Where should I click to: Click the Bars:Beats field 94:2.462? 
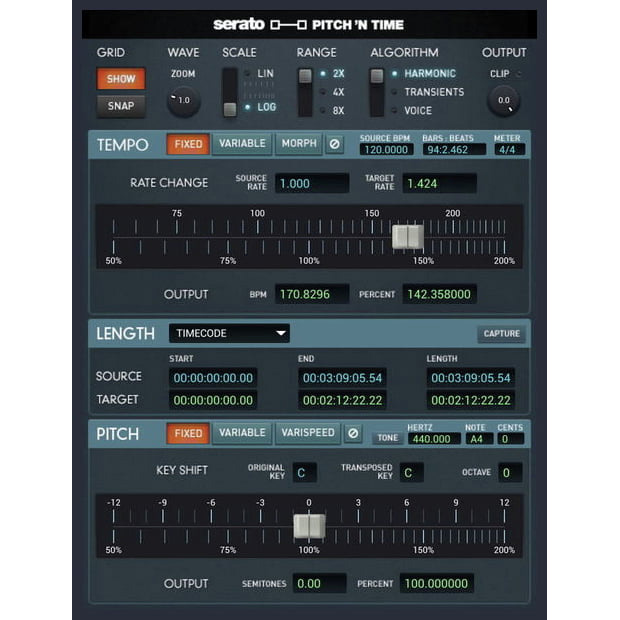454,149
